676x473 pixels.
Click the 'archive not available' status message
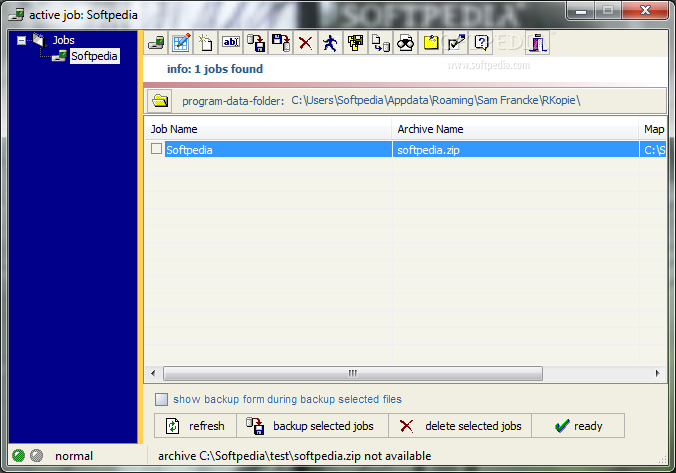click(294, 456)
